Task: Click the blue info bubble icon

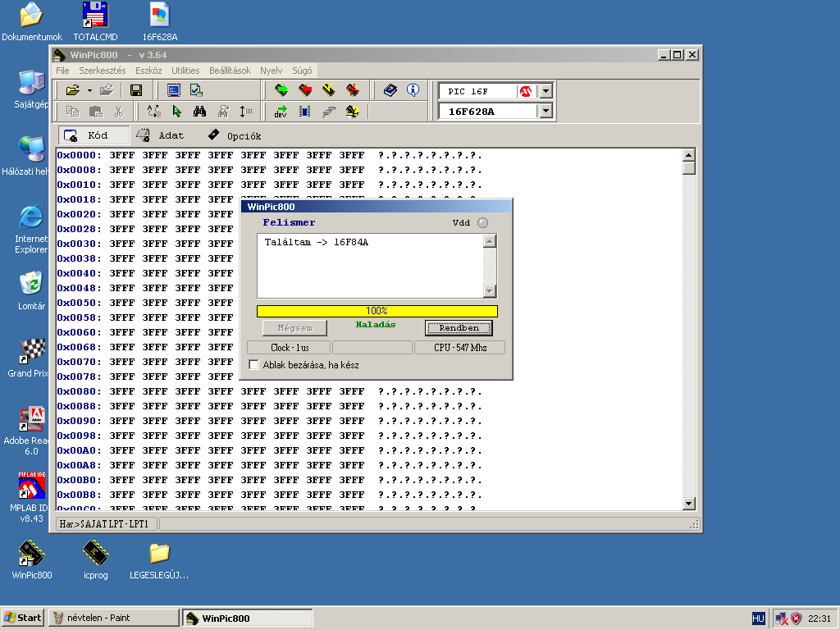Action: click(x=413, y=90)
